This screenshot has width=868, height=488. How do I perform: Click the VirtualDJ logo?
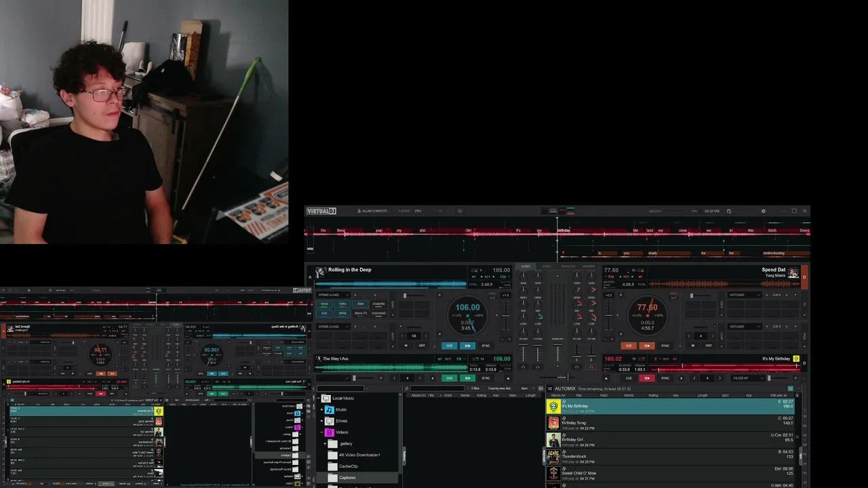click(x=321, y=211)
